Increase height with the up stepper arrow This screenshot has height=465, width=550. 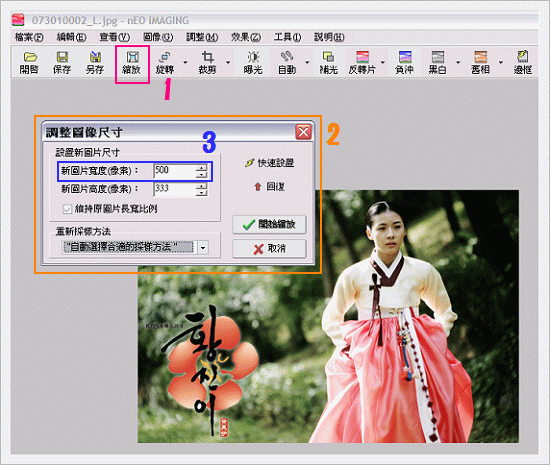[202, 186]
